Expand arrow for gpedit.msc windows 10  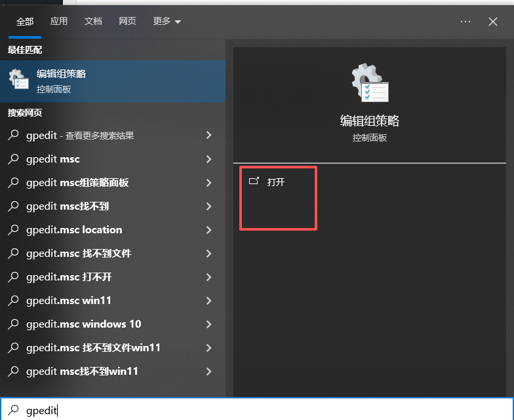click(x=208, y=324)
